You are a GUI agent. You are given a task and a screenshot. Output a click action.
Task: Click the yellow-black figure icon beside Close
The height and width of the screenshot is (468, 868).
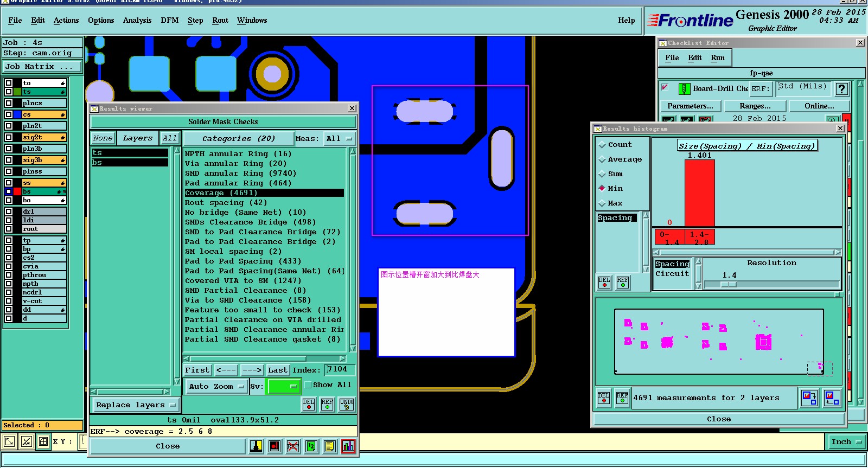(x=256, y=446)
